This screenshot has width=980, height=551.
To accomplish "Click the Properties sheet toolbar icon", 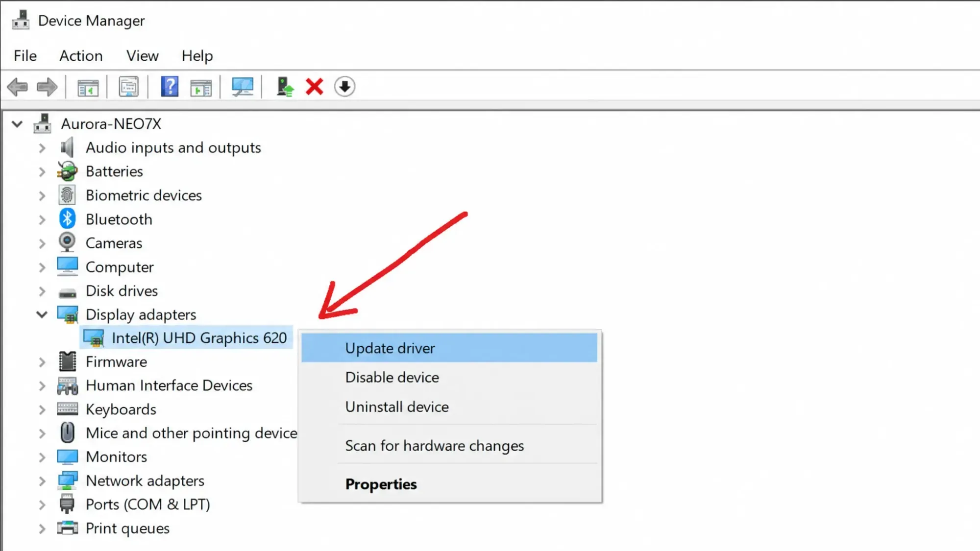I will click(128, 87).
